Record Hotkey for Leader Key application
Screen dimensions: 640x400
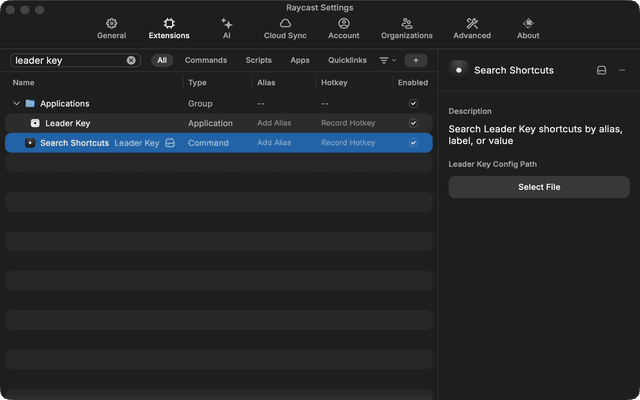tap(348, 123)
